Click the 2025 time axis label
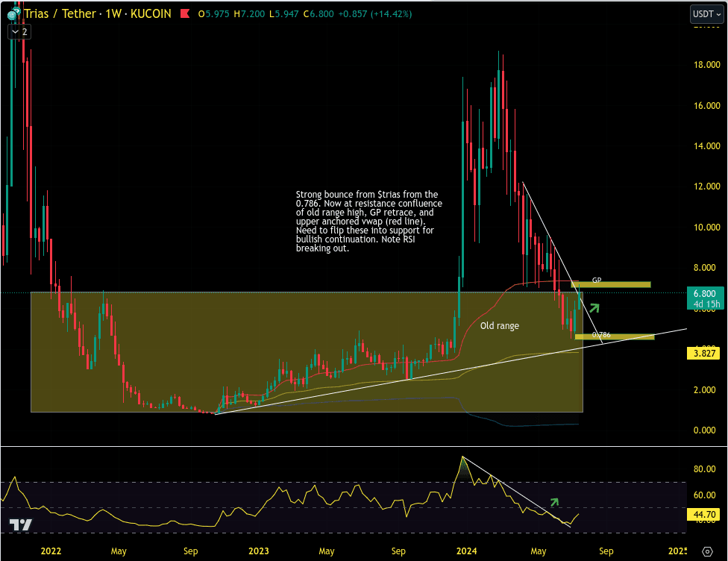 point(677,551)
